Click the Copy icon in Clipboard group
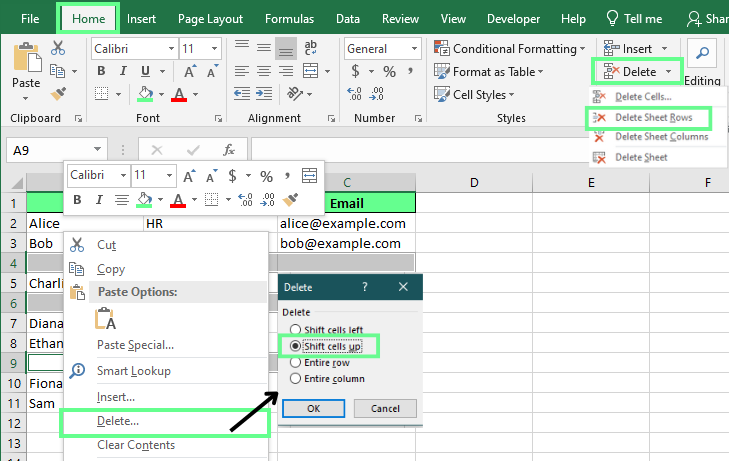 (x=58, y=71)
